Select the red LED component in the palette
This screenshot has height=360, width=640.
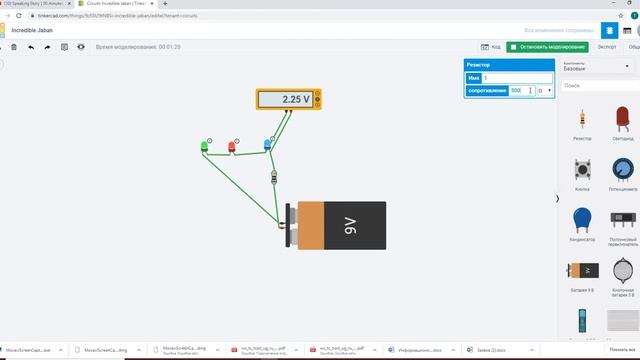622,123
